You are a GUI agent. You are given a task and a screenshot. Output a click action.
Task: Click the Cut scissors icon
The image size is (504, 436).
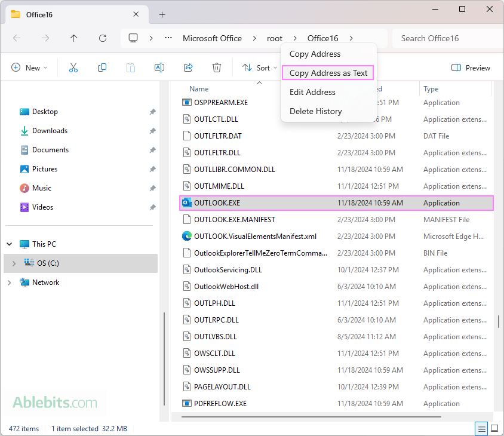click(73, 67)
